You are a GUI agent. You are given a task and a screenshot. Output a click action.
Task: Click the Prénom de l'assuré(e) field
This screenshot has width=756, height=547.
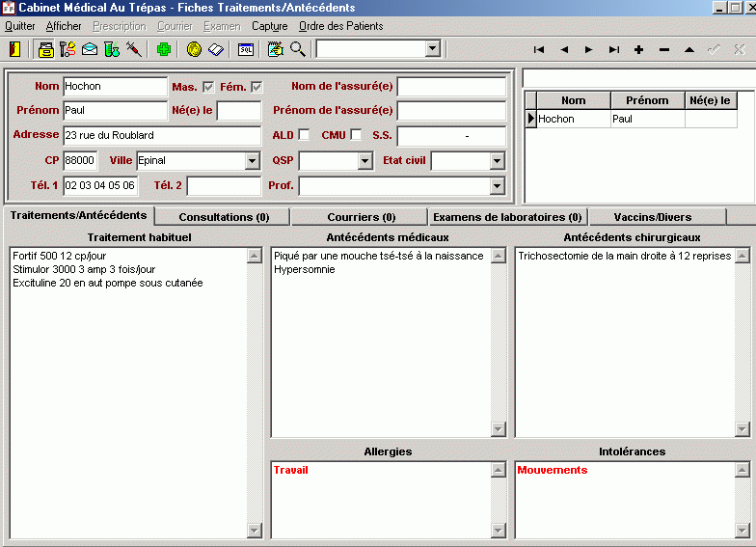(451, 110)
